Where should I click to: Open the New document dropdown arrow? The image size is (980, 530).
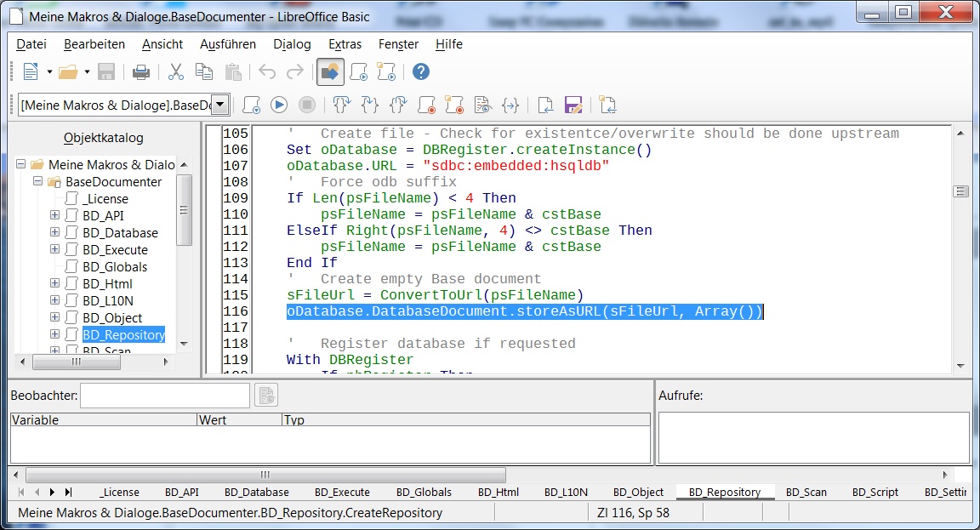[x=49, y=71]
